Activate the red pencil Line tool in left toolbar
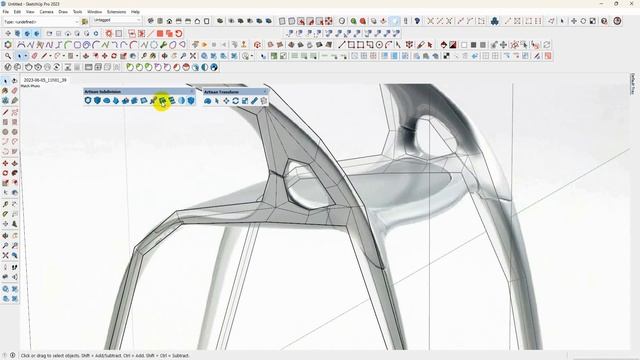This screenshot has height=360, width=640. tap(5, 112)
